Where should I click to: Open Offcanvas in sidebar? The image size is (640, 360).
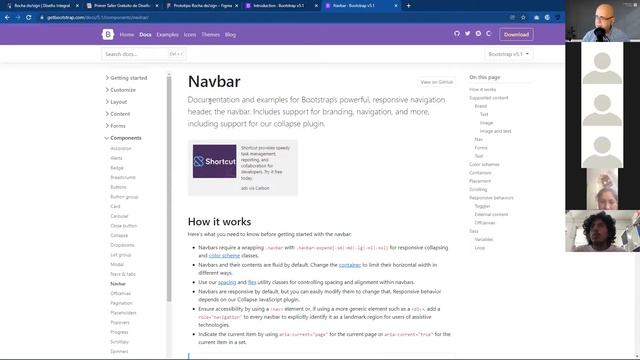point(120,293)
